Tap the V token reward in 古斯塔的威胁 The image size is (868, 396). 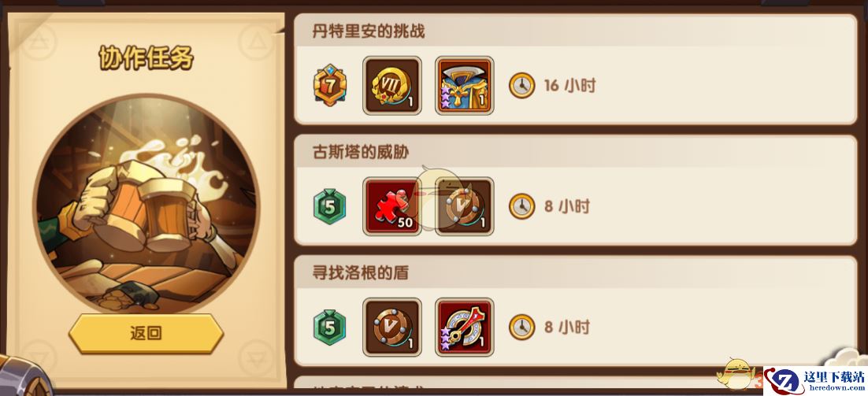click(x=465, y=206)
